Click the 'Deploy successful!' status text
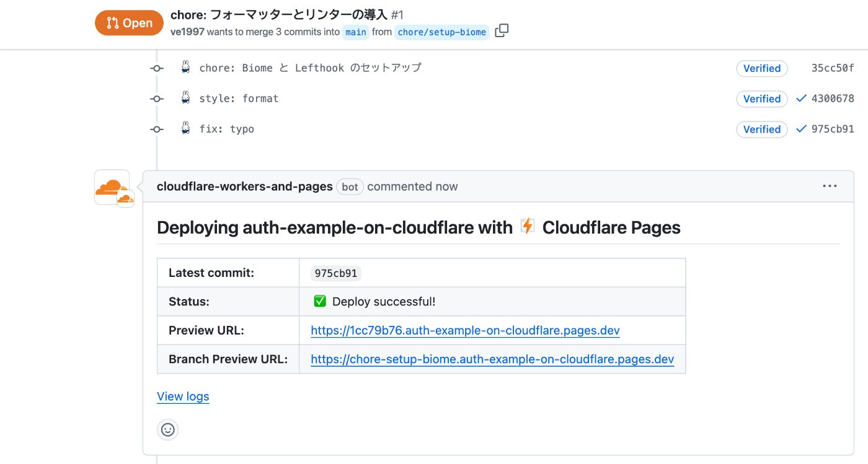Image resolution: width=868 pixels, height=464 pixels. point(384,302)
